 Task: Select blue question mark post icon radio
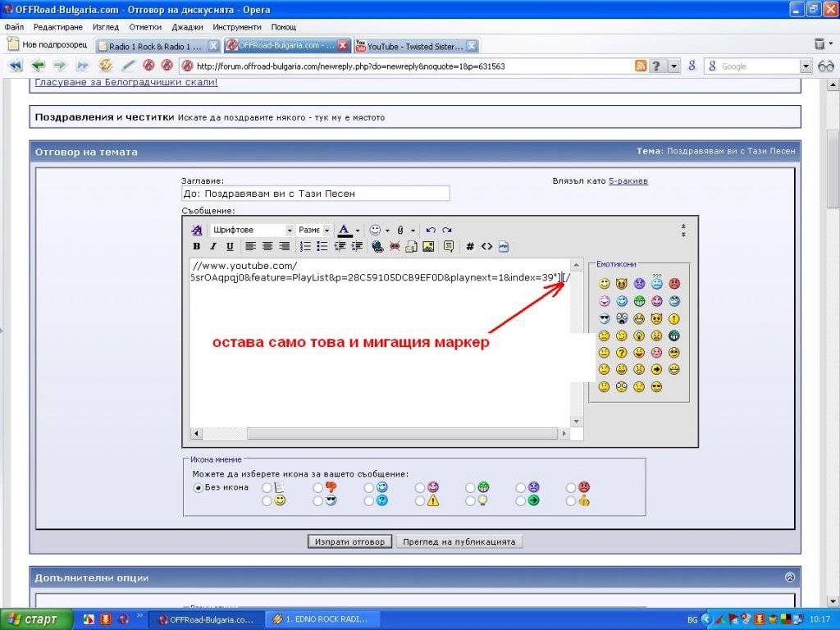click(x=368, y=501)
